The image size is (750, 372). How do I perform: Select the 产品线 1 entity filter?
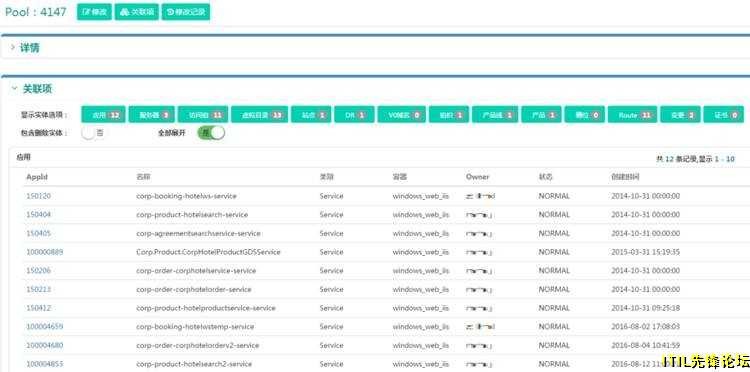coord(495,115)
